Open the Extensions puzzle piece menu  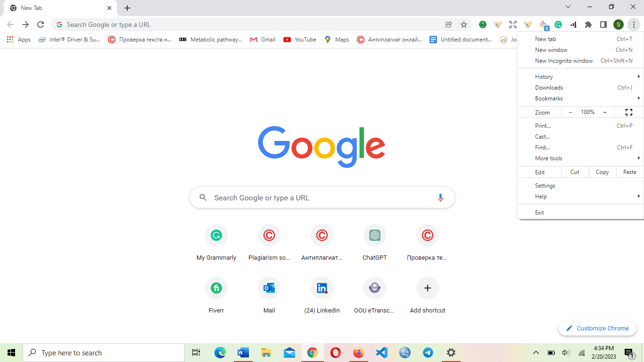588,25
